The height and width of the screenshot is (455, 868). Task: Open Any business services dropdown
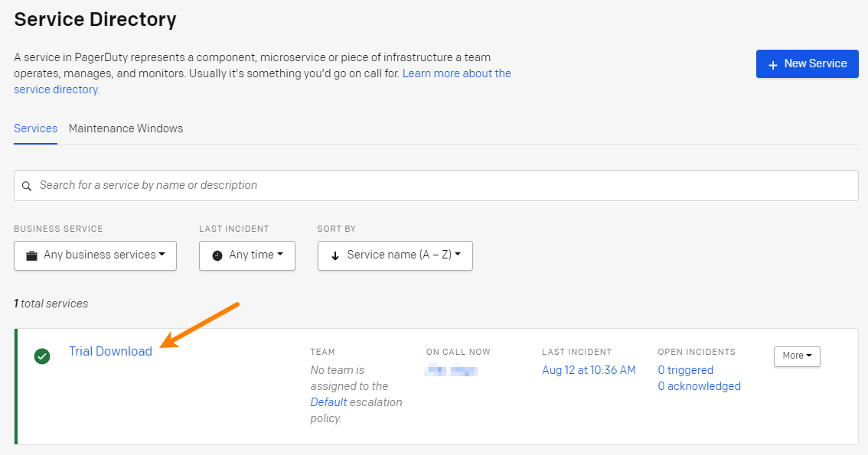(95, 255)
